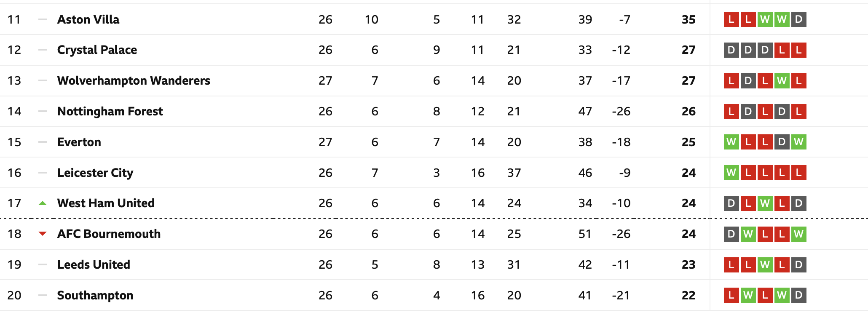Click Aston Villa's no-movement dash icon
The width and height of the screenshot is (868, 315).
43,19
